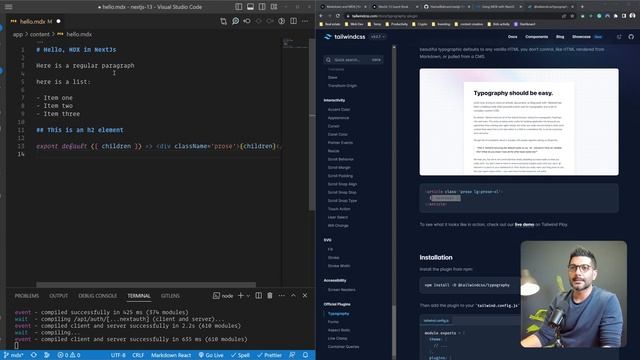Click the 'hello.mdx' breadcrumb segment
640x360 pixels.
(79, 34)
